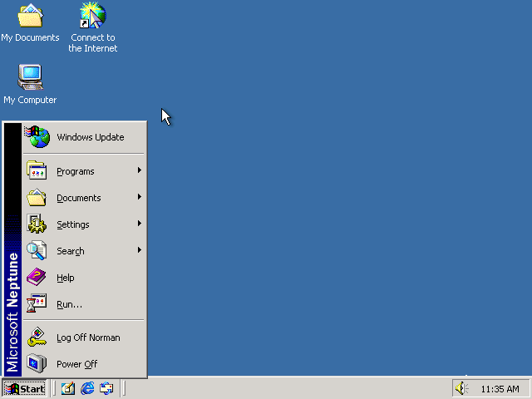
Task: Select Power Off from Start menu
Action: (x=76, y=364)
